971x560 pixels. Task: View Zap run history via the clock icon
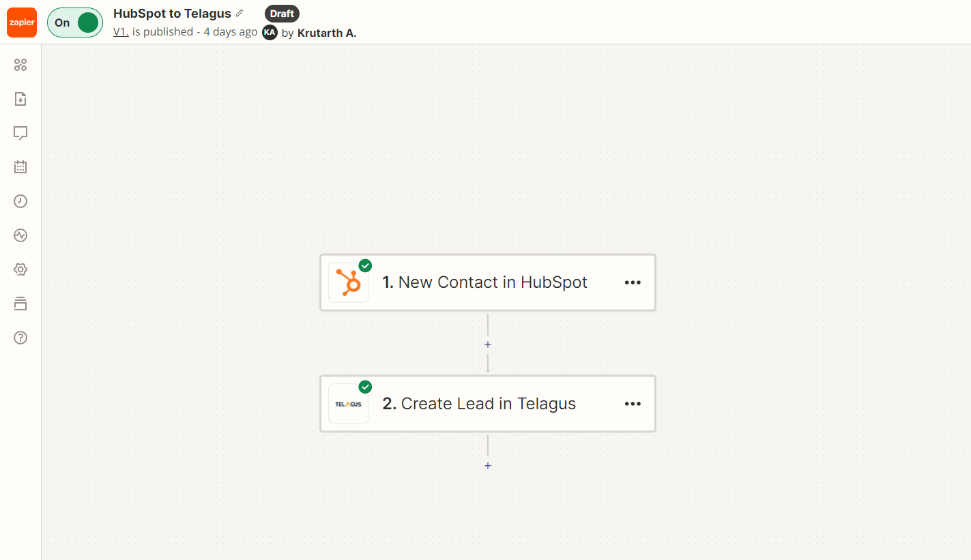click(x=20, y=201)
